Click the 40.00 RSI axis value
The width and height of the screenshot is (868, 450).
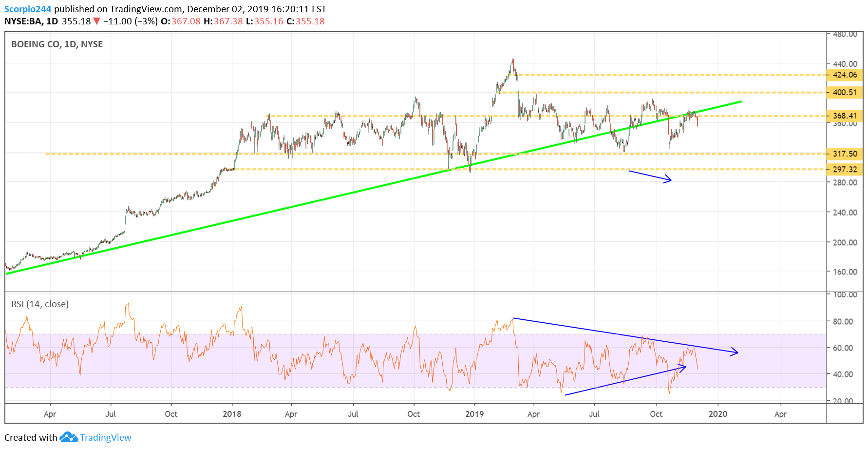843,374
